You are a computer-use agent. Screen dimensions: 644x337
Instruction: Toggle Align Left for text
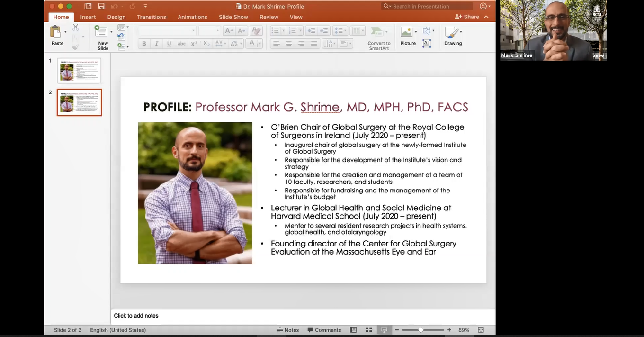(x=276, y=44)
